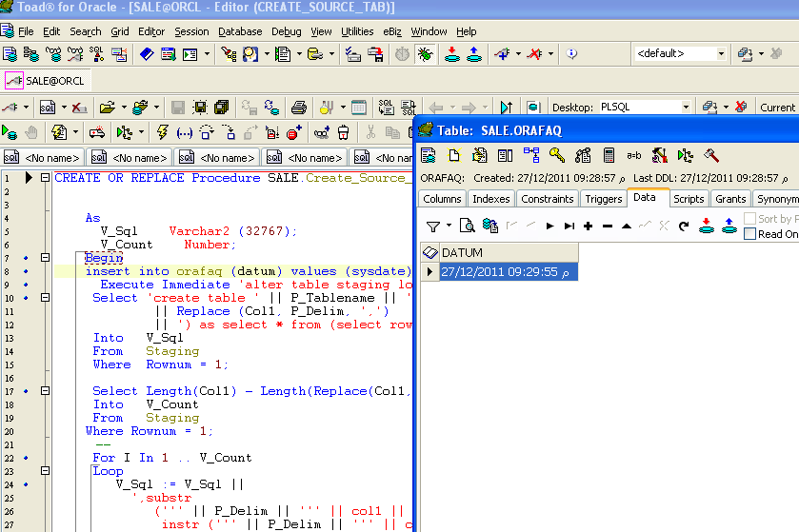Click the lightning bolt execute icon

163,133
